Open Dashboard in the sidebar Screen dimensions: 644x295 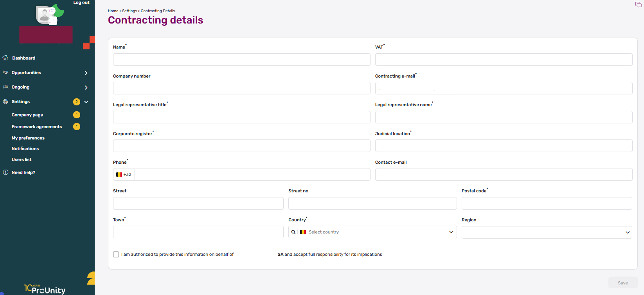click(x=23, y=58)
